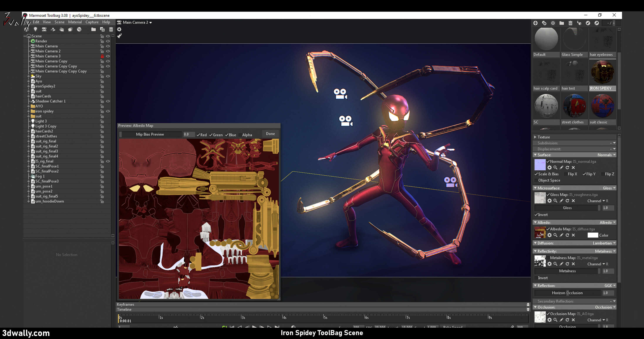Enable the Alpha channel checkbox
Viewport: 644px width, 339px height.
click(x=240, y=135)
